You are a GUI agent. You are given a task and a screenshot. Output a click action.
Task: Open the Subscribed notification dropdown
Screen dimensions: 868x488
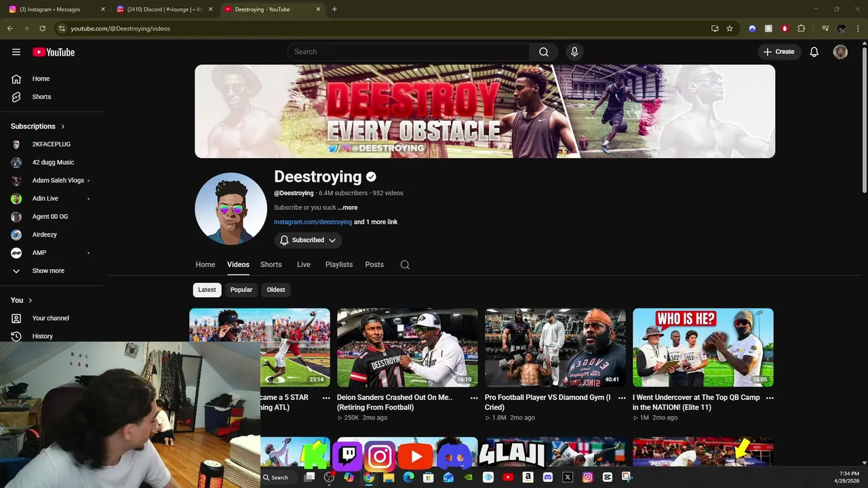(308, 240)
